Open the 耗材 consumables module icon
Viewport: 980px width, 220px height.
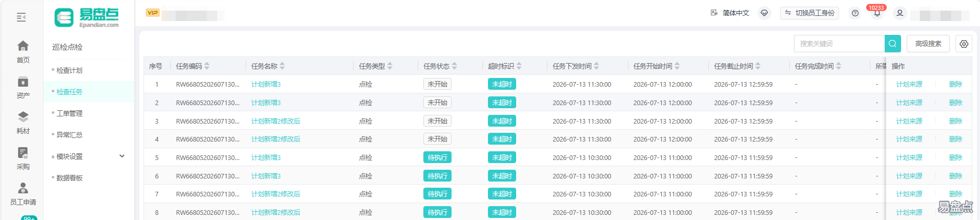(x=23, y=117)
